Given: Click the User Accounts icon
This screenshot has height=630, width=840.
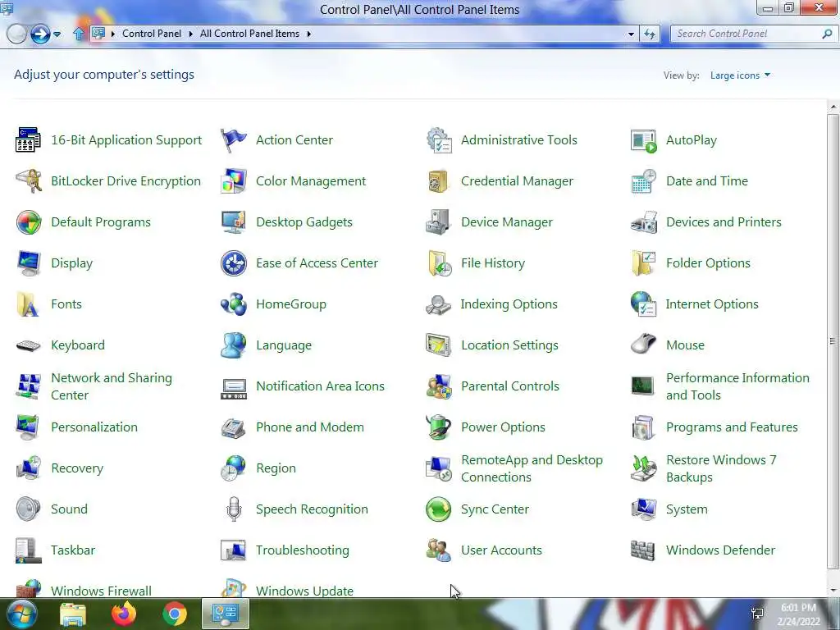Looking at the screenshot, I should click(x=439, y=550).
